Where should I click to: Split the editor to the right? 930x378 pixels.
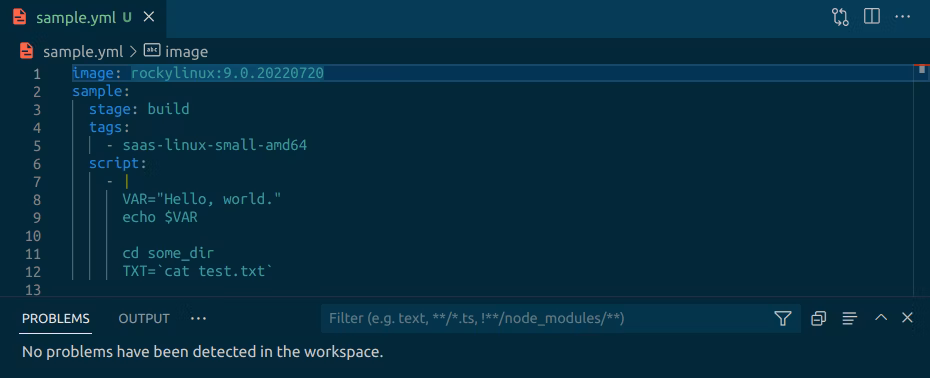[871, 17]
